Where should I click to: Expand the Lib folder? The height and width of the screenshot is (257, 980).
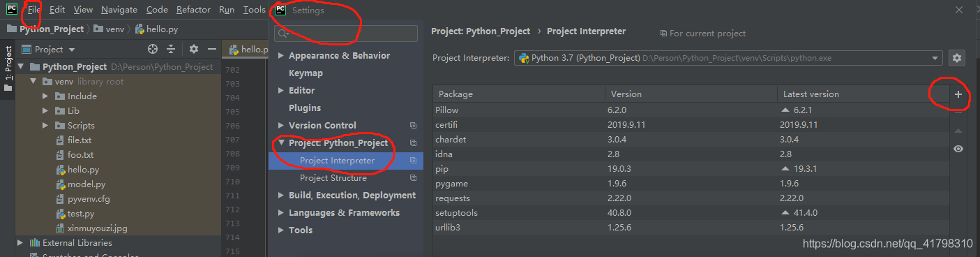[x=45, y=111]
